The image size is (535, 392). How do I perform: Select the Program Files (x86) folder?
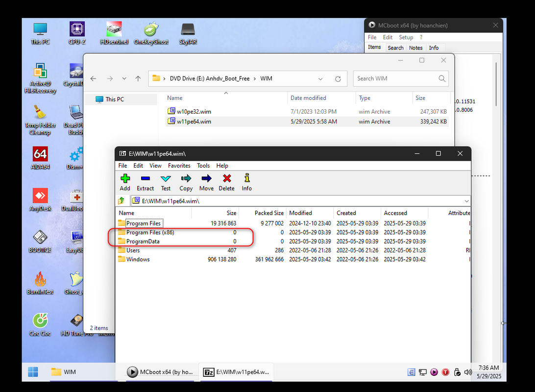[293, 232]
